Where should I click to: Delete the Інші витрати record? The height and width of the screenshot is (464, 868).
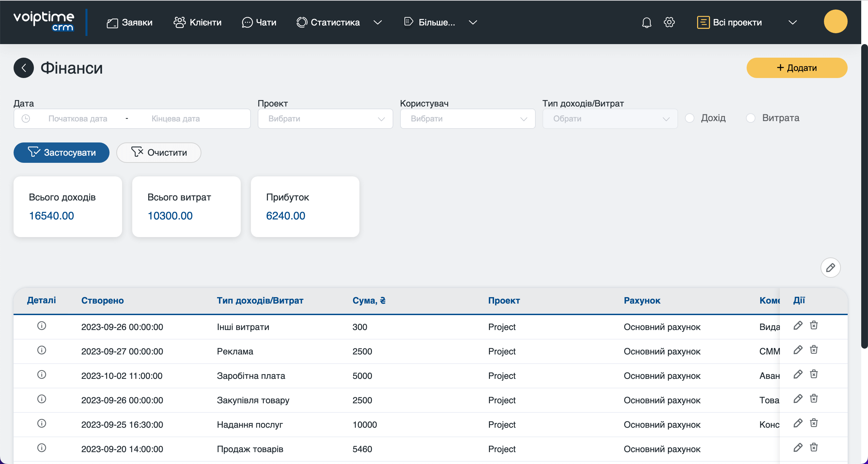pos(814,325)
